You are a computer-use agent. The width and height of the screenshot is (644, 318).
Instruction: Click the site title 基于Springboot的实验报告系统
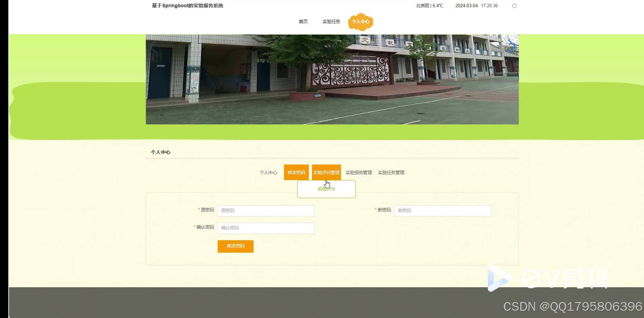click(188, 6)
